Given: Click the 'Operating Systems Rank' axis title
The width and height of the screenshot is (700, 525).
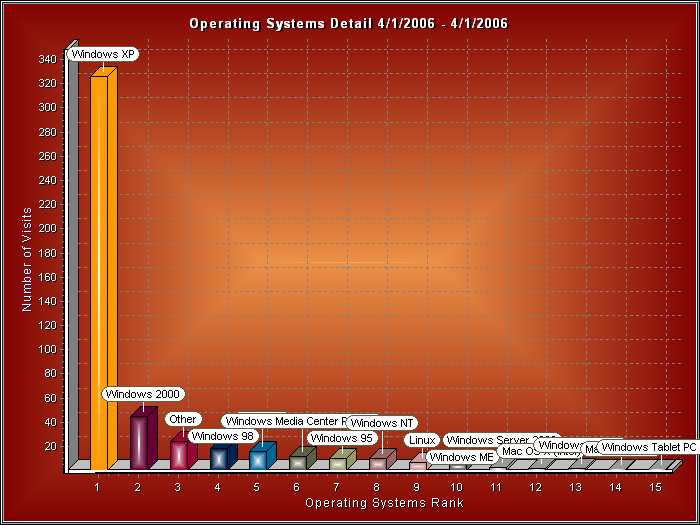Looking at the screenshot, I should pos(384,503).
